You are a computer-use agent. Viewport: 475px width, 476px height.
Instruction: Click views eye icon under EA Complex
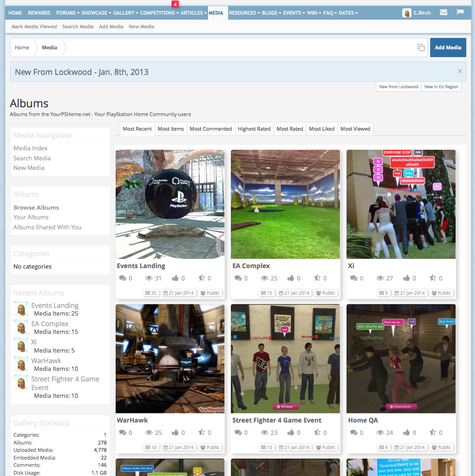point(264,278)
